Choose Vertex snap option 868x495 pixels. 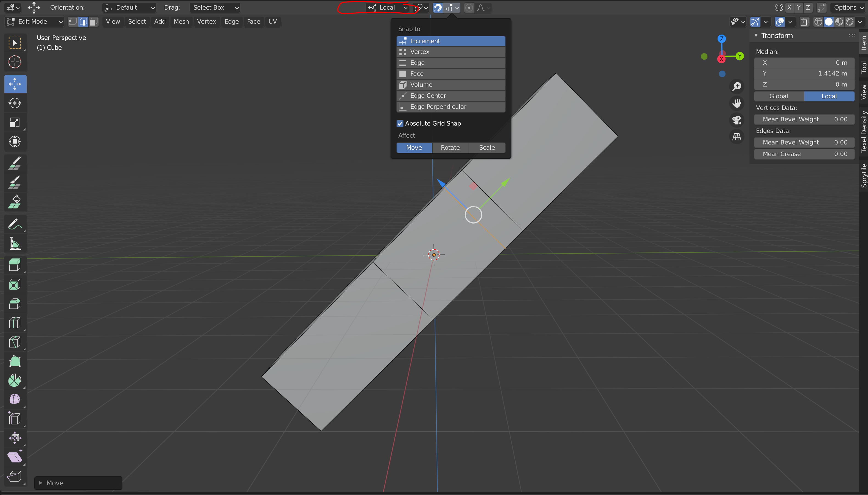451,52
